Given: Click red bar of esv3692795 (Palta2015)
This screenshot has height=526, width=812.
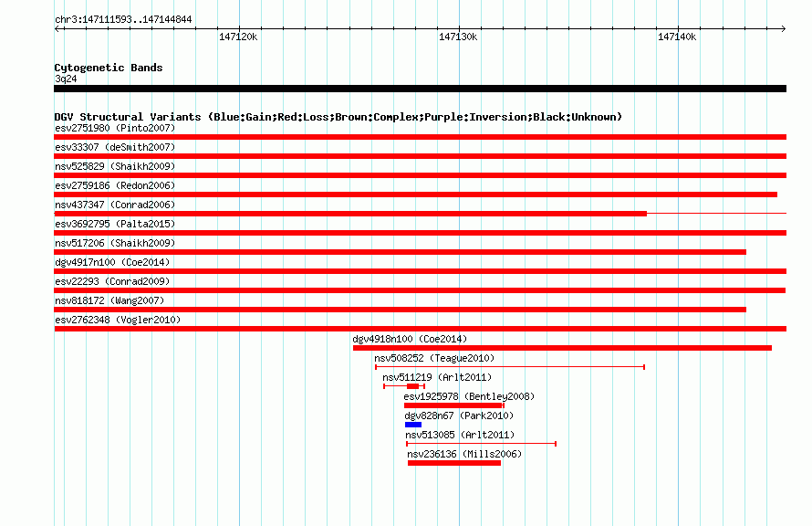Looking at the screenshot, I should (x=420, y=233).
